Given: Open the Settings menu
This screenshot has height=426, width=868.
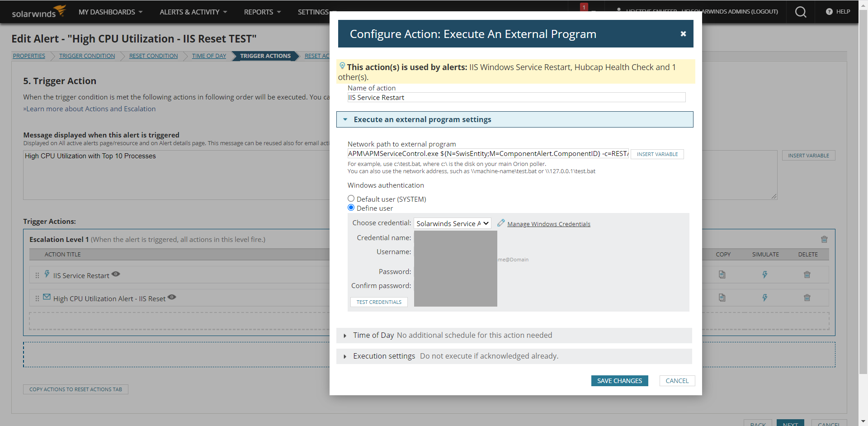Looking at the screenshot, I should pos(313,12).
